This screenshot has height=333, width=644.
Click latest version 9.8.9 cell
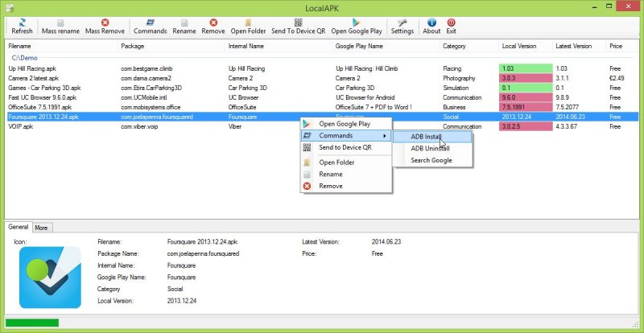[563, 97]
